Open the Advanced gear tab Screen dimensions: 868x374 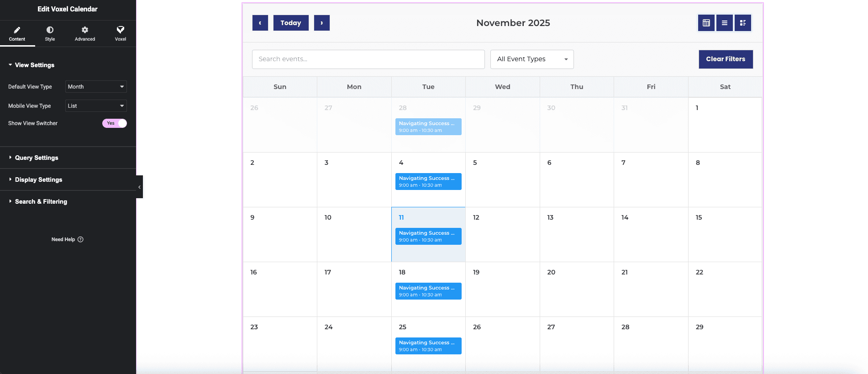click(85, 33)
